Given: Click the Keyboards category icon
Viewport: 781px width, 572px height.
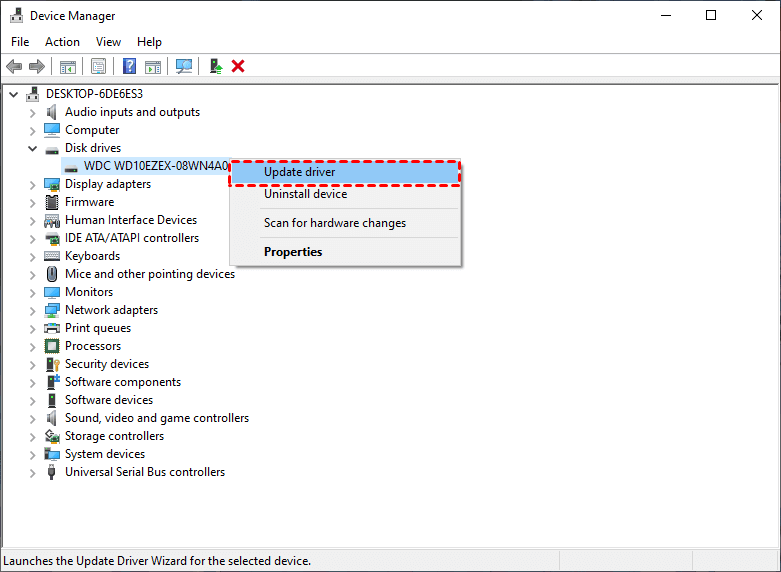Looking at the screenshot, I should 52,256.
